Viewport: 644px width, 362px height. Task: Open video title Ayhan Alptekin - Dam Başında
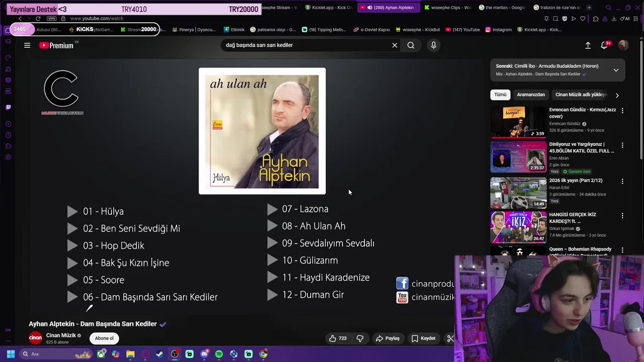pos(93,324)
